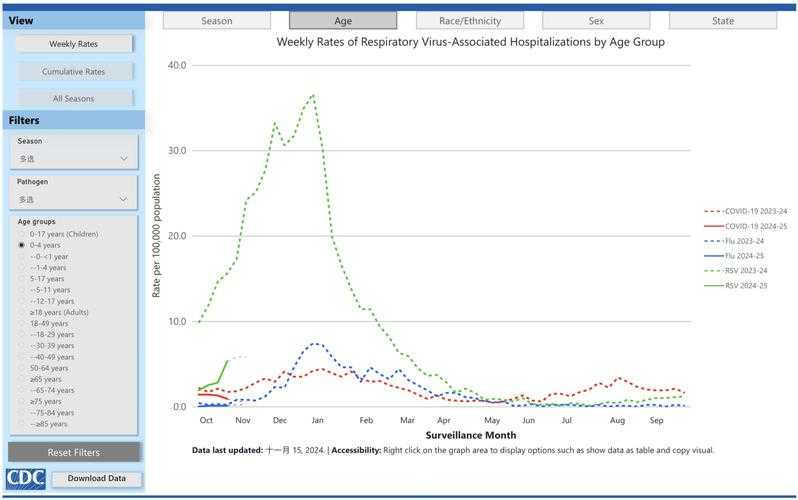Viewport: 798px width, 500px height.
Task: Open the State tab
Action: (722, 20)
